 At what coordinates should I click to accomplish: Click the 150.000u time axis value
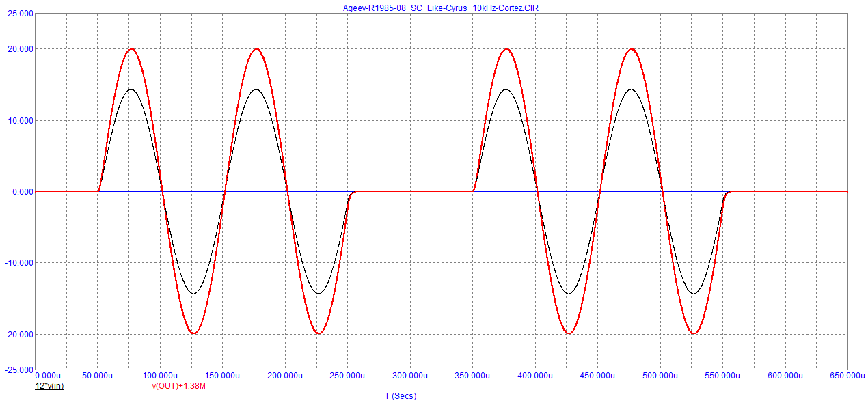222,376
